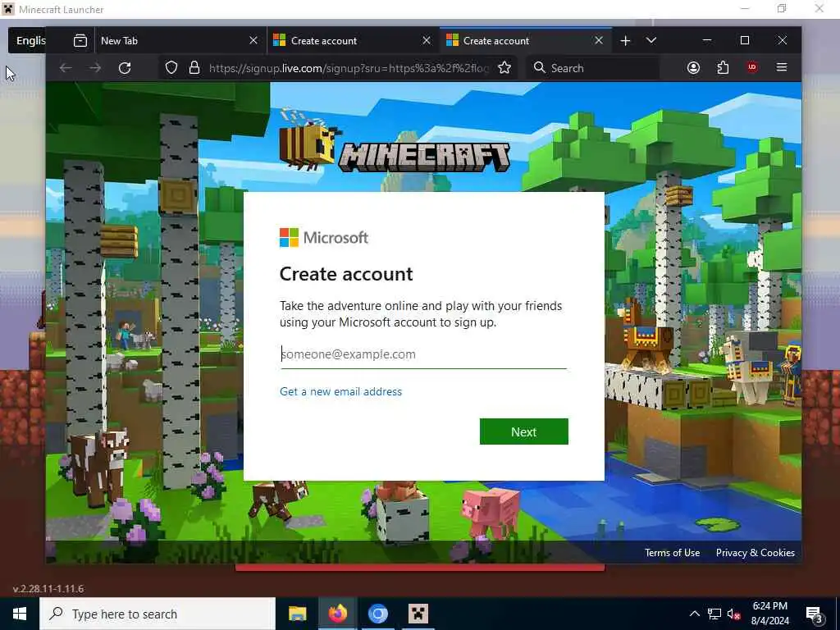The height and width of the screenshot is (630, 840).
Task: Bookmark this page with the star icon
Action: click(x=504, y=68)
